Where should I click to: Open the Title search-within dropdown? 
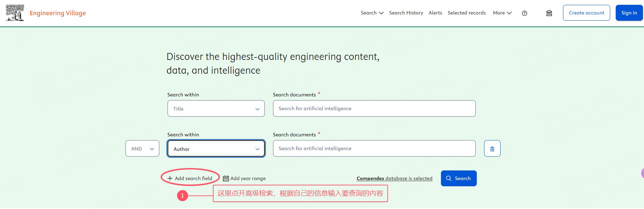pyautogui.click(x=216, y=108)
